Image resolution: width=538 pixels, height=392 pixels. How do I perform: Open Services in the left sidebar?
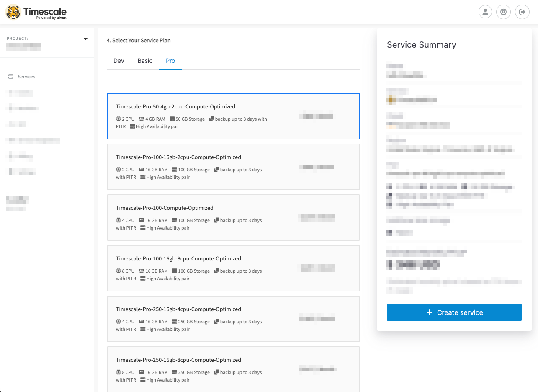point(26,77)
